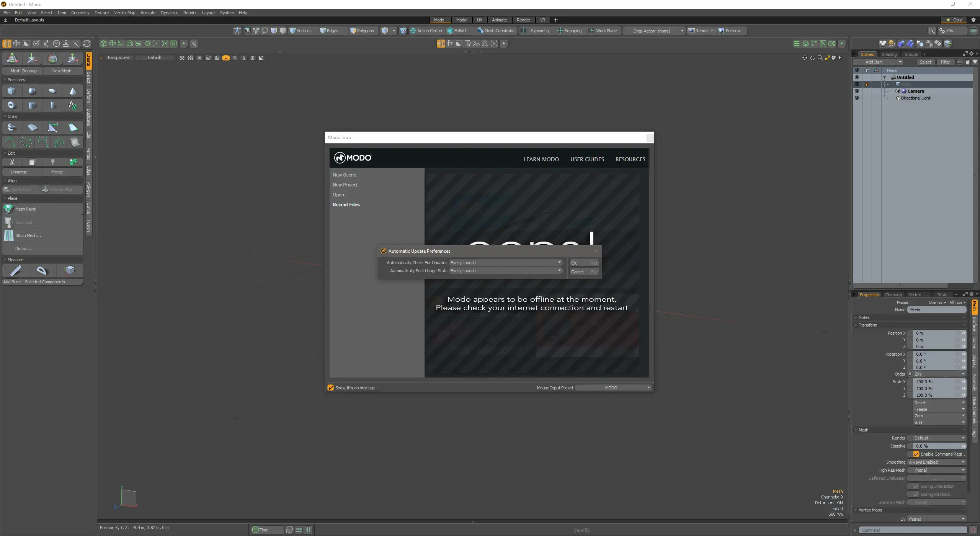Select the Cone primitive tool

(x=73, y=91)
